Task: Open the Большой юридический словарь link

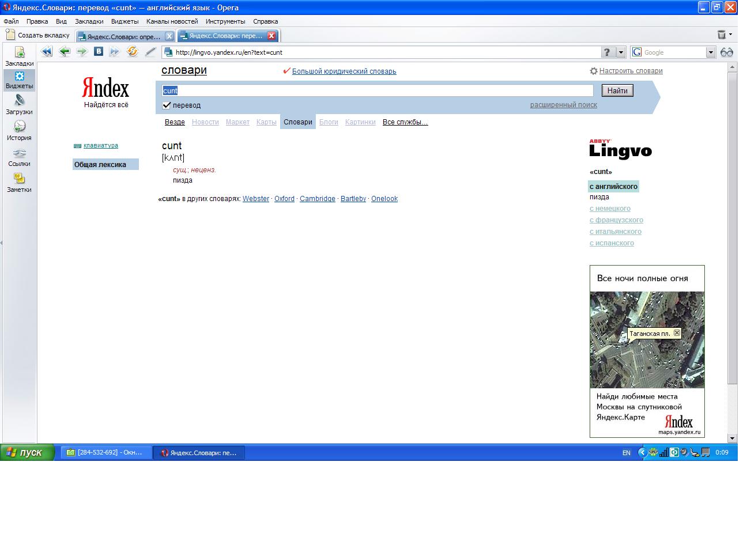Action: 344,71
